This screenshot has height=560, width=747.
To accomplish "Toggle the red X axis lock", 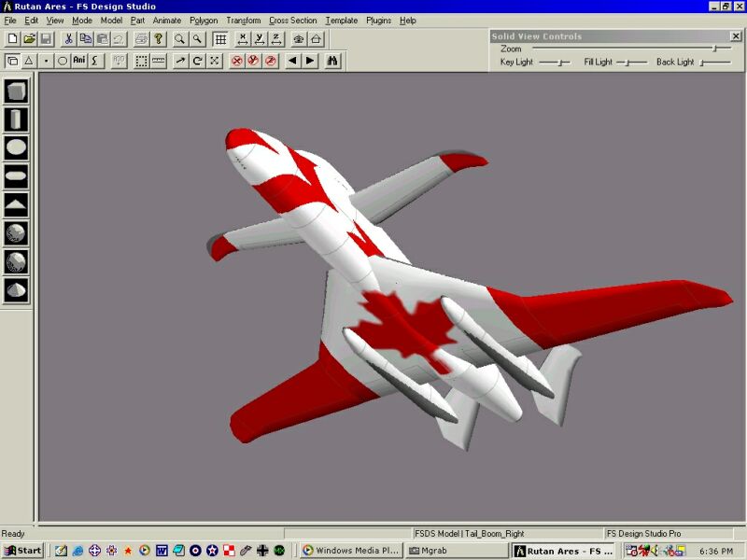I will click(x=237, y=61).
